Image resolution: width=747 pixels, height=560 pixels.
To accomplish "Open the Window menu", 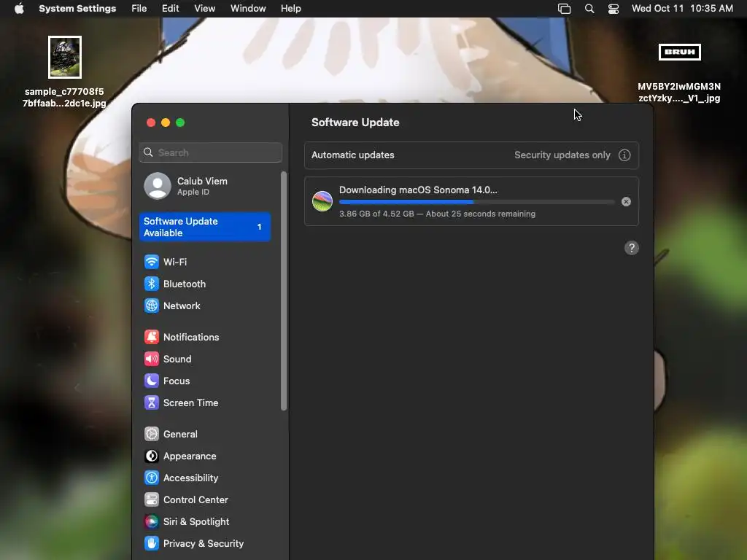I will click(x=248, y=9).
